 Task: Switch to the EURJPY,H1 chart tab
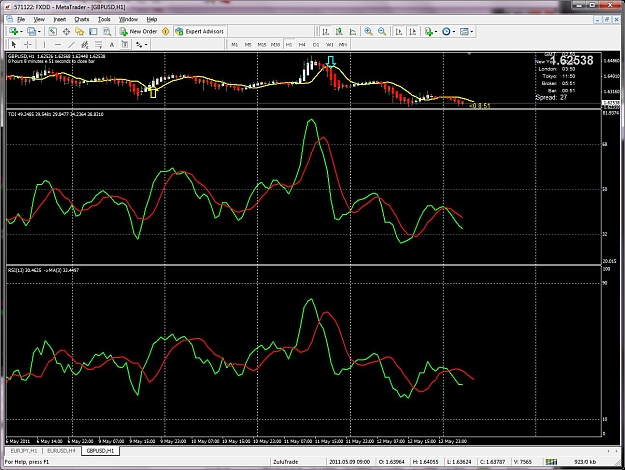point(24,450)
